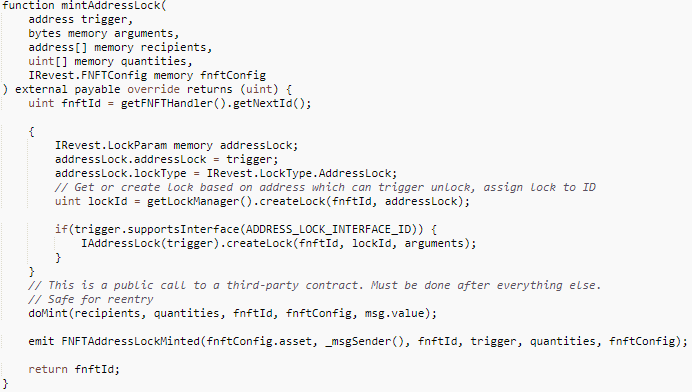Click the 'Safe for reentry' comment
Screen dimensions: 692x392
[91, 300]
